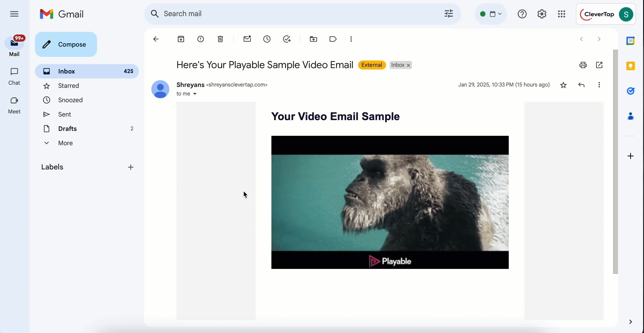Snooze this email
Viewport: 644px width, 333px height.
[x=267, y=39]
